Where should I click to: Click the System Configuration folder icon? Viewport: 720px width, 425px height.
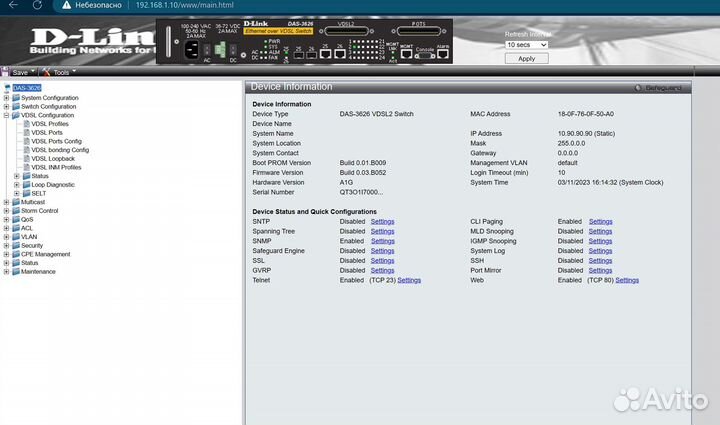[16, 98]
